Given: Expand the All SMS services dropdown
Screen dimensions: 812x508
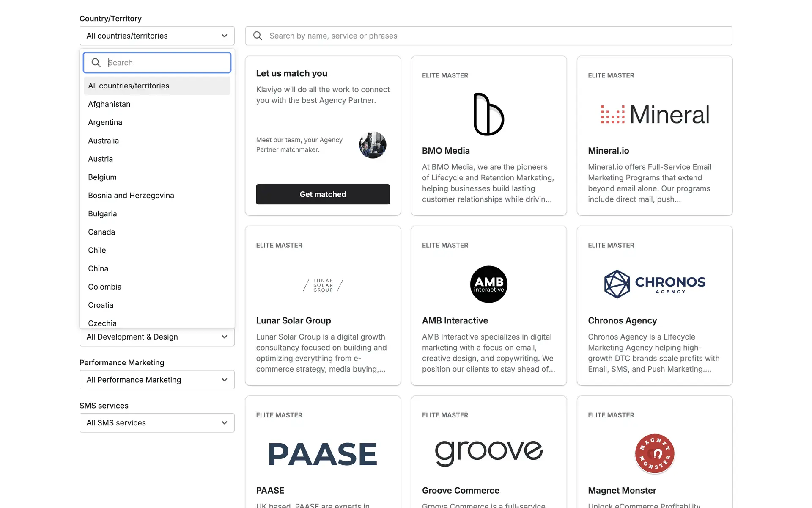Looking at the screenshot, I should 157,423.
